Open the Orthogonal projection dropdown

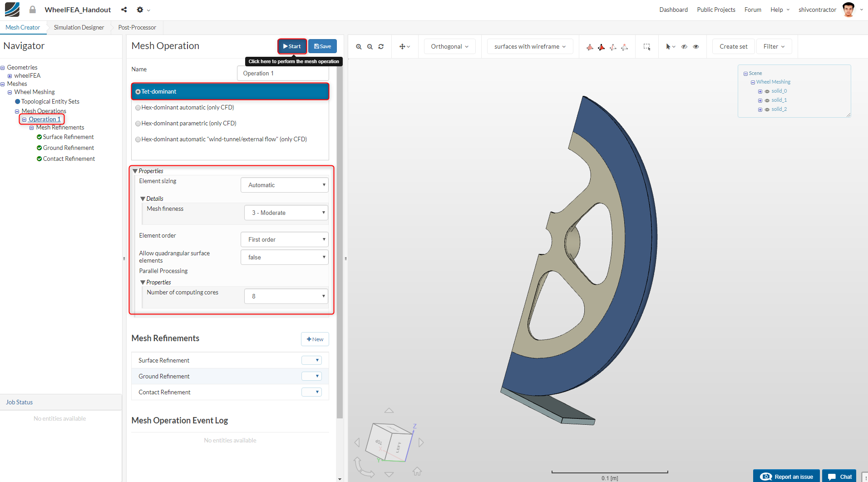tap(449, 46)
